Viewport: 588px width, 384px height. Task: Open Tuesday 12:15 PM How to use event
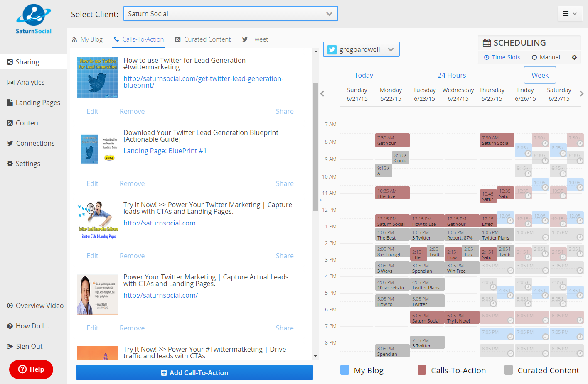pyautogui.click(x=427, y=221)
